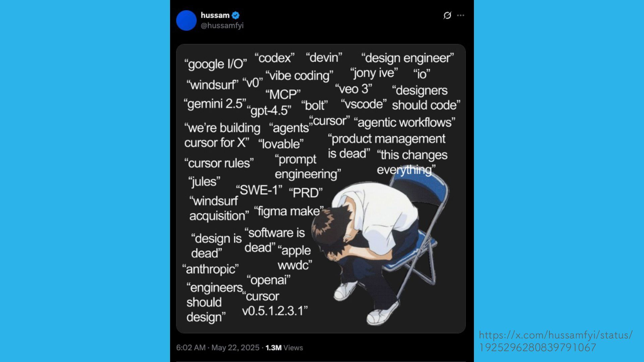Click the blue verified badge beside hussam
This screenshot has width=644, height=362.
(235, 15)
